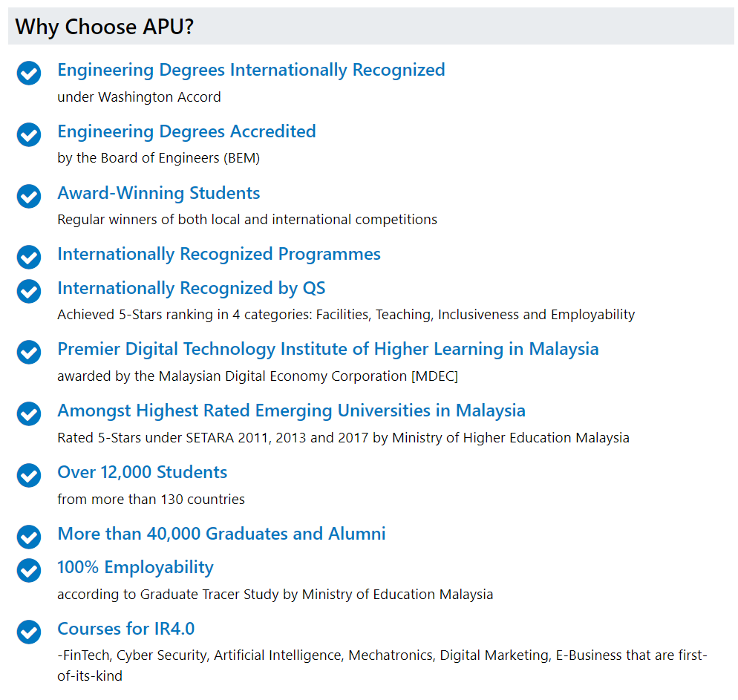The width and height of the screenshot is (738, 700).
Task: Open the Engineering Degrees Accredited link
Action: click(186, 131)
